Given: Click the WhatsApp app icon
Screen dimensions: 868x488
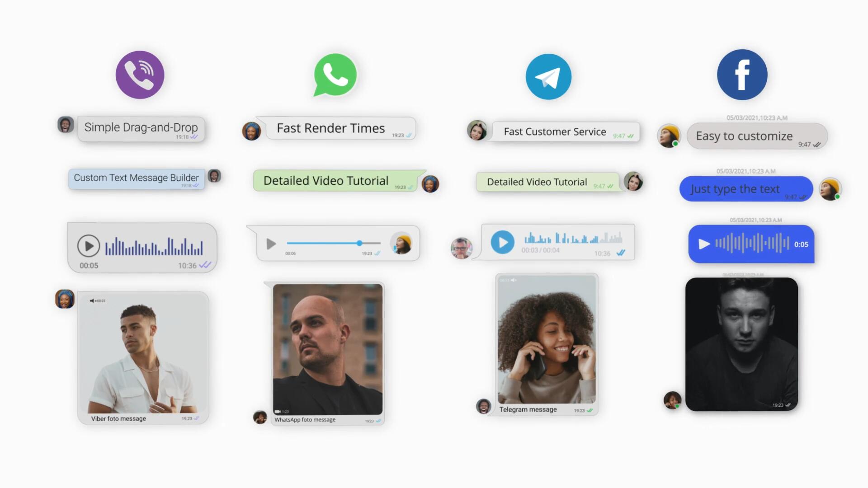Looking at the screenshot, I should (335, 75).
